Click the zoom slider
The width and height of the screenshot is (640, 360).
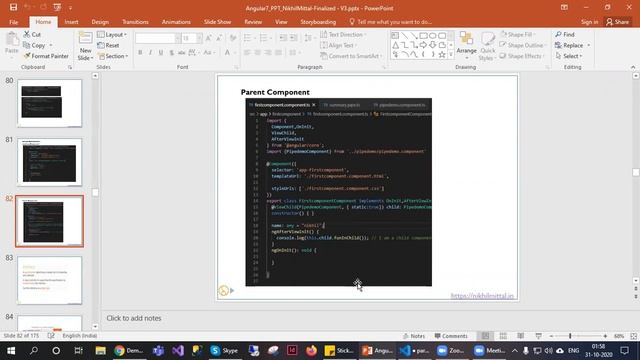[x=578, y=336]
